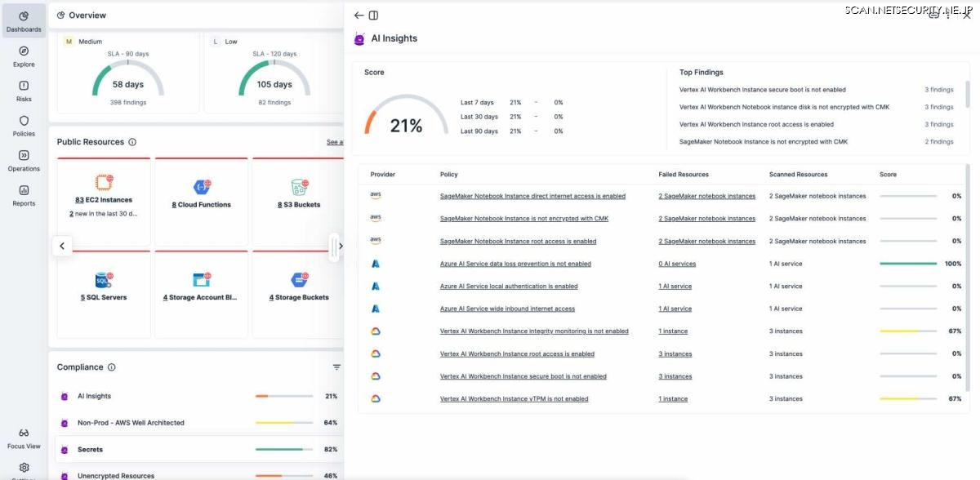Open Operations from the left sidebar
Image resolution: width=980 pixels, height=480 pixels.
pyautogui.click(x=24, y=161)
